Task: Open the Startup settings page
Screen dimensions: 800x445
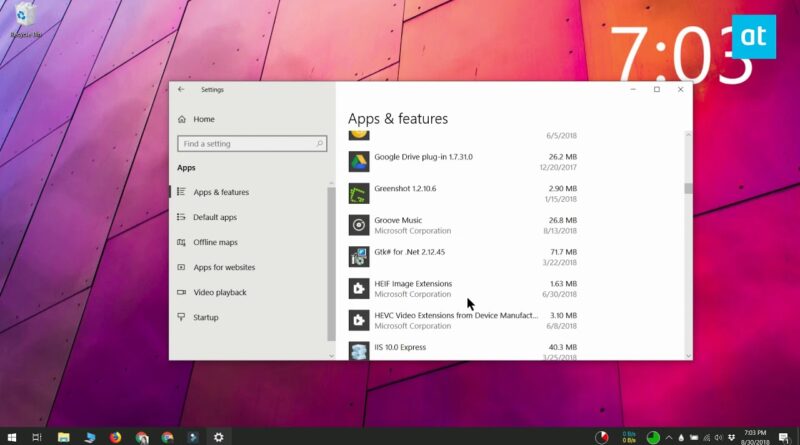Action: (206, 317)
